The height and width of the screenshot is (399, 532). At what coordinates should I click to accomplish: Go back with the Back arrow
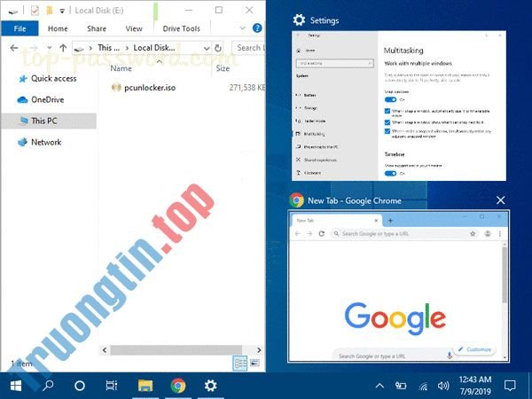pyautogui.click(x=14, y=48)
